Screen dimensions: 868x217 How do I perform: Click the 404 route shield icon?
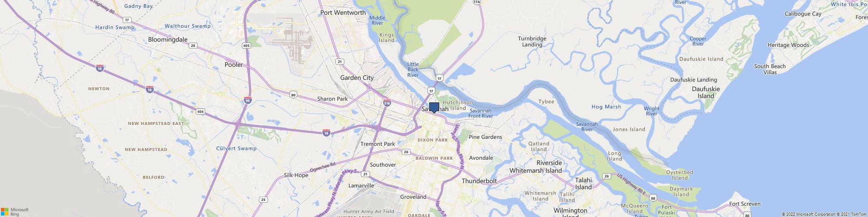pyautogui.click(x=200, y=112)
